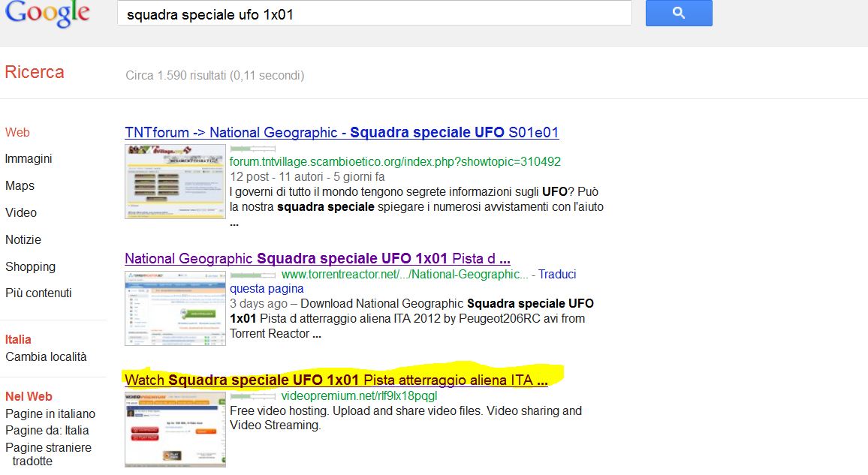Expand Più contenuti options
The height and width of the screenshot is (475, 868).
click(x=39, y=293)
